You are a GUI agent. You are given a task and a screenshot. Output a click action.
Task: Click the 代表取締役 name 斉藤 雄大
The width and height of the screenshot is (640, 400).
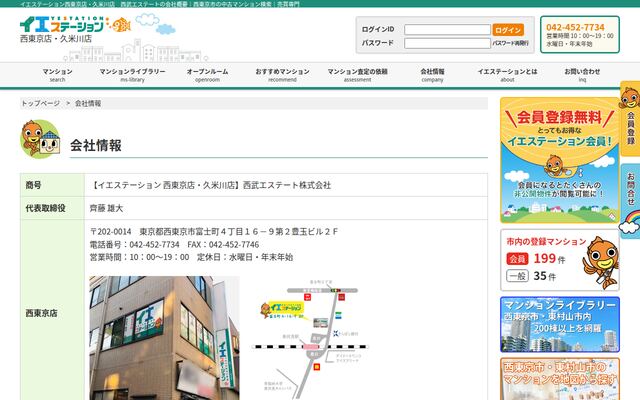(106, 208)
